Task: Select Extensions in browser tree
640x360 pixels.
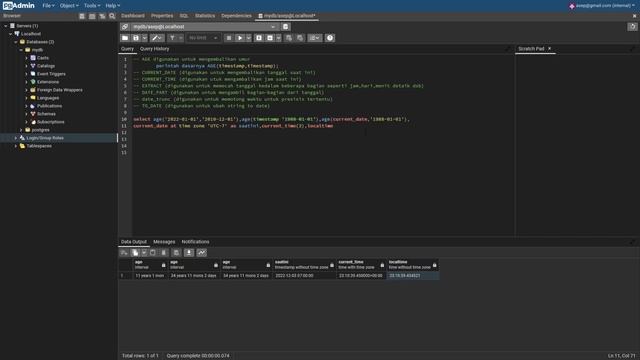Action: (x=48, y=82)
